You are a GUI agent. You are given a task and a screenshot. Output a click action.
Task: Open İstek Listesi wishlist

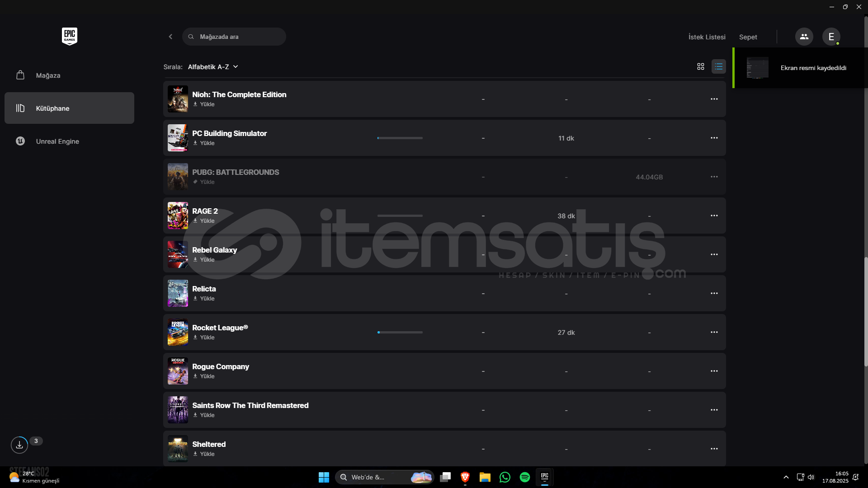pyautogui.click(x=707, y=37)
